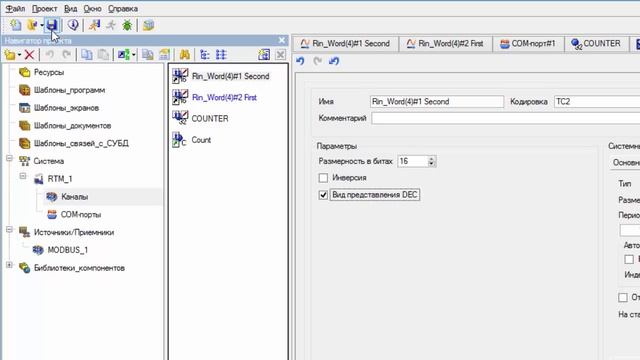Image resolution: width=640 pixels, height=360 pixels.
Task: Collapse the Источники/Приемники tree node
Action: 9,229
